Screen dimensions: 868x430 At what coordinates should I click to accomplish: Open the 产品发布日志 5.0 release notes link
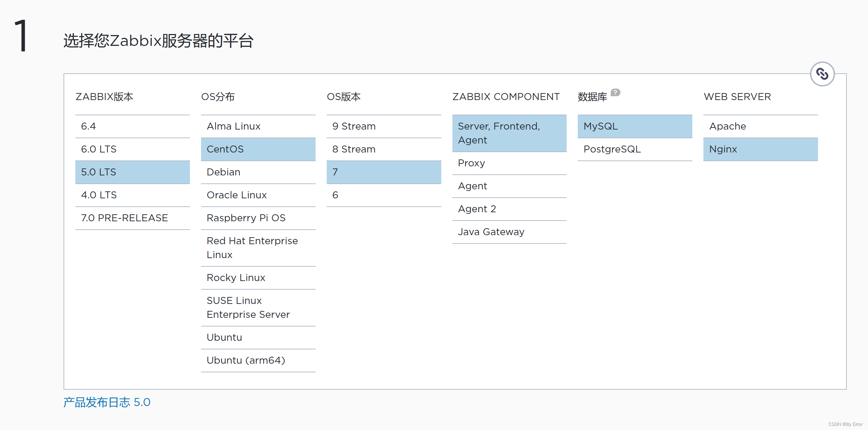tap(107, 402)
